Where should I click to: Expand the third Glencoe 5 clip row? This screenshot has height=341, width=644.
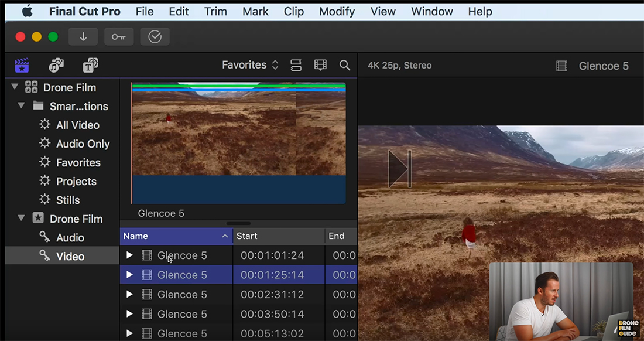coord(129,294)
